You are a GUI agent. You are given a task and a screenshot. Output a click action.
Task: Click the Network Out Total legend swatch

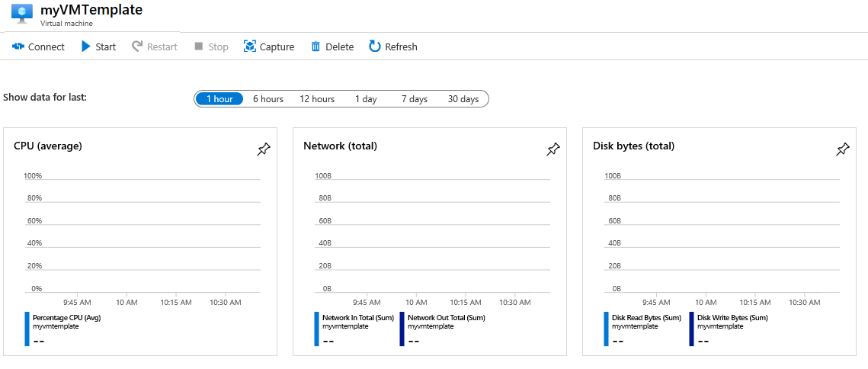pyautogui.click(x=402, y=329)
